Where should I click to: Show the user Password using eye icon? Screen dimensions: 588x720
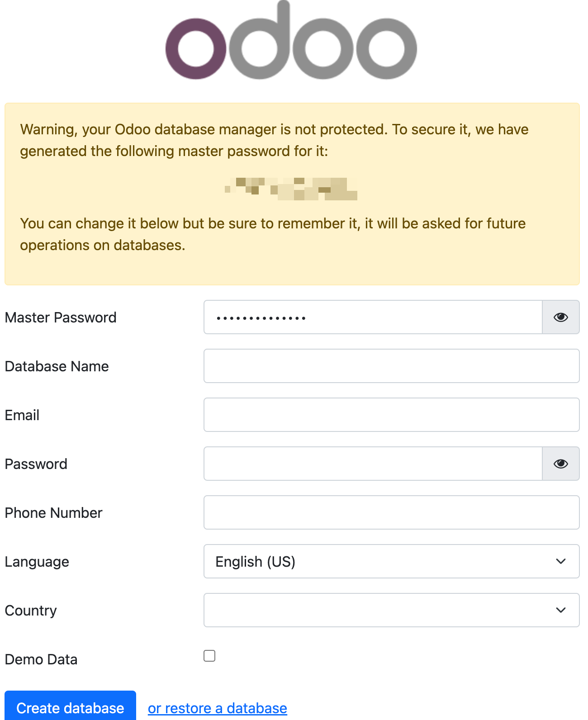point(560,464)
